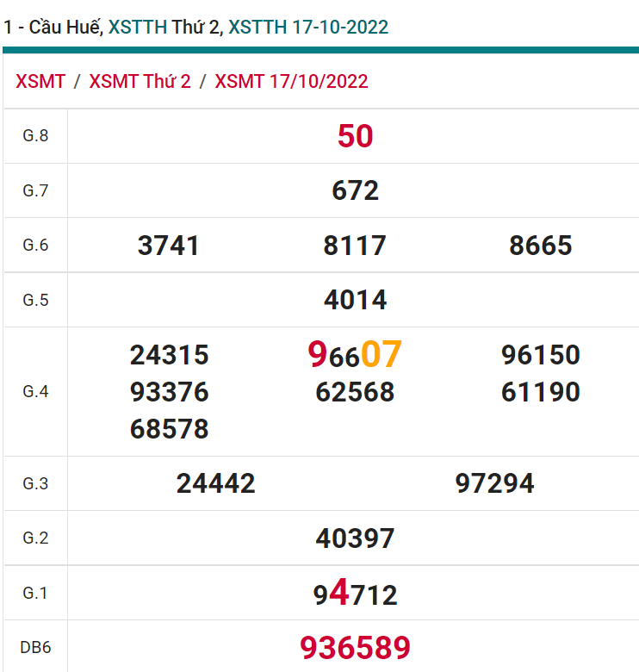Open the XSTTH 17-10-2022 heading link
This screenshot has width=639, height=672.
(307, 27)
